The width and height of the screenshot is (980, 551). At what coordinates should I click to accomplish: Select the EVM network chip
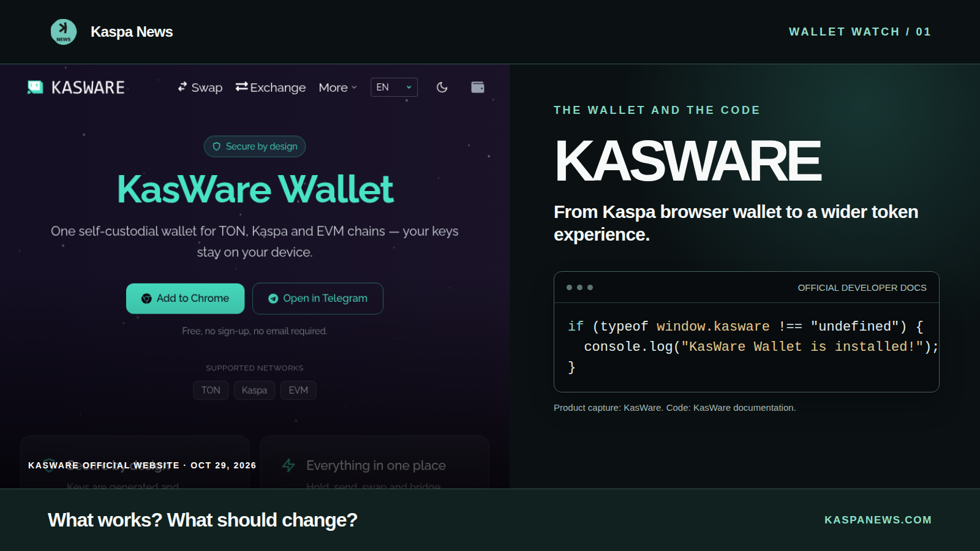(x=298, y=390)
